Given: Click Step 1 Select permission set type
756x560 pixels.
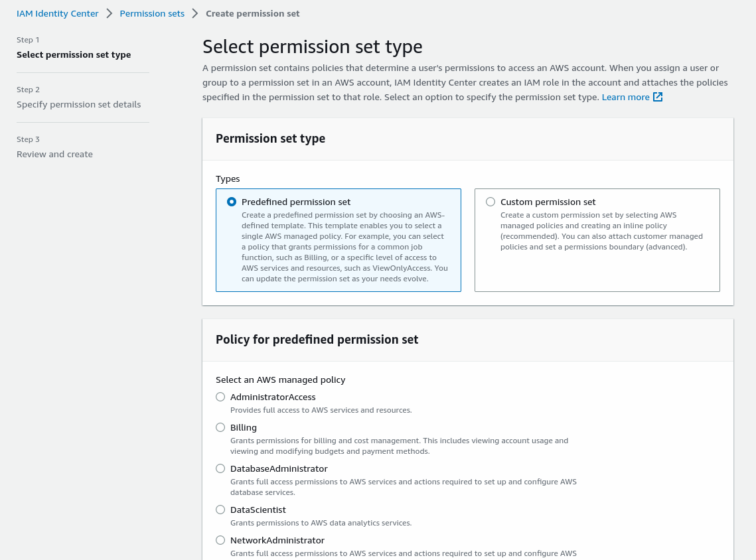Looking at the screenshot, I should coord(74,54).
